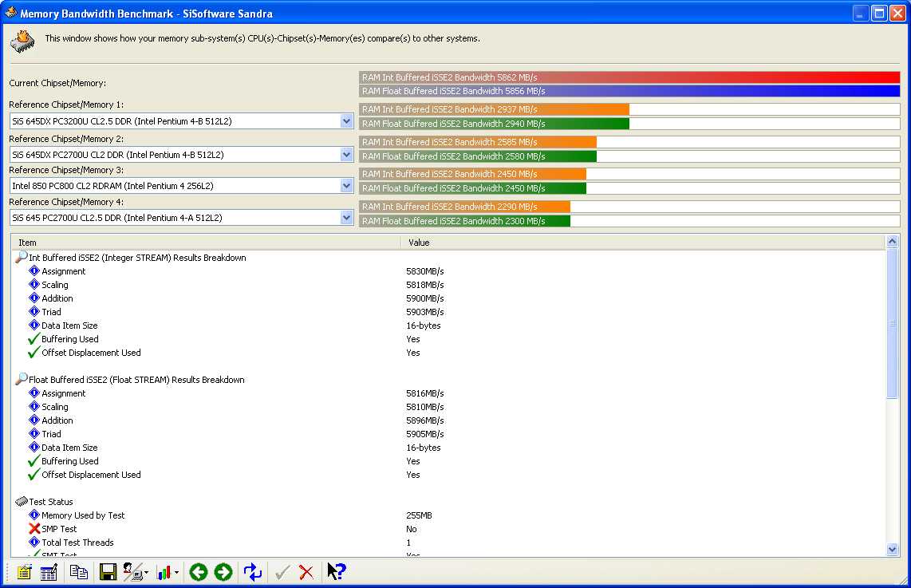The width and height of the screenshot is (911, 588).
Task: Open the arrow beside the person and computer icon
Action: [x=147, y=573]
